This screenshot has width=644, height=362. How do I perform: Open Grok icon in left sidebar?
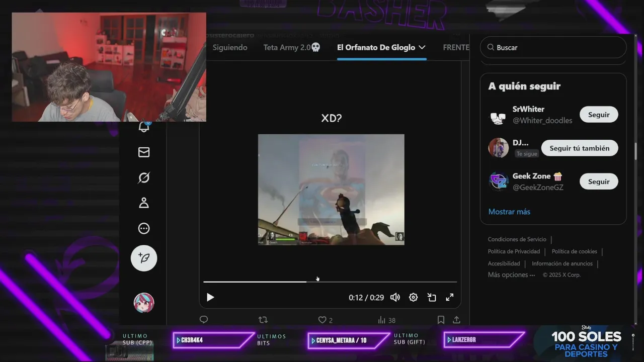tap(144, 177)
